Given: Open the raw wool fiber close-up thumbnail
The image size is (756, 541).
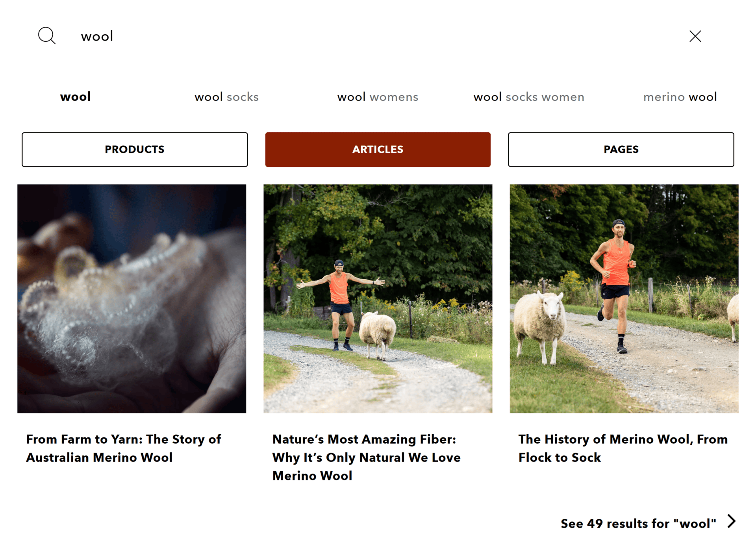Looking at the screenshot, I should click(132, 298).
